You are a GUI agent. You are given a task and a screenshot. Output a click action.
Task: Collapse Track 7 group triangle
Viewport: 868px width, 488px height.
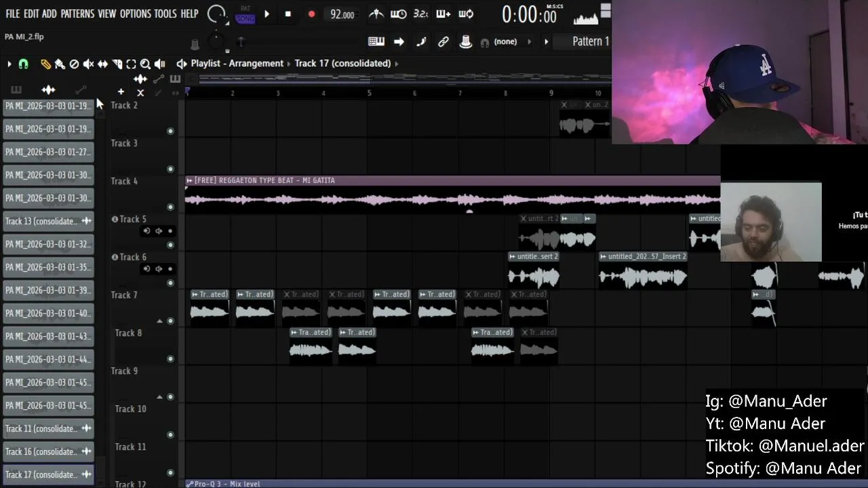coord(159,321)
